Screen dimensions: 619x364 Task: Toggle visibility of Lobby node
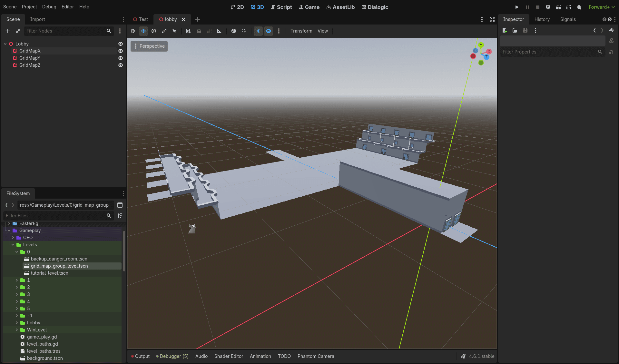[x=121, y=44]
